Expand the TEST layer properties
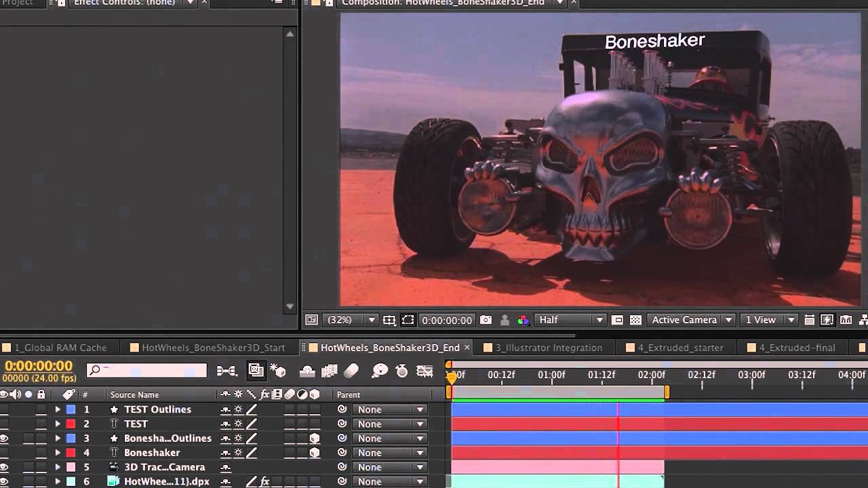Screen dimensions: 868x488 click(x=58, y=424)
